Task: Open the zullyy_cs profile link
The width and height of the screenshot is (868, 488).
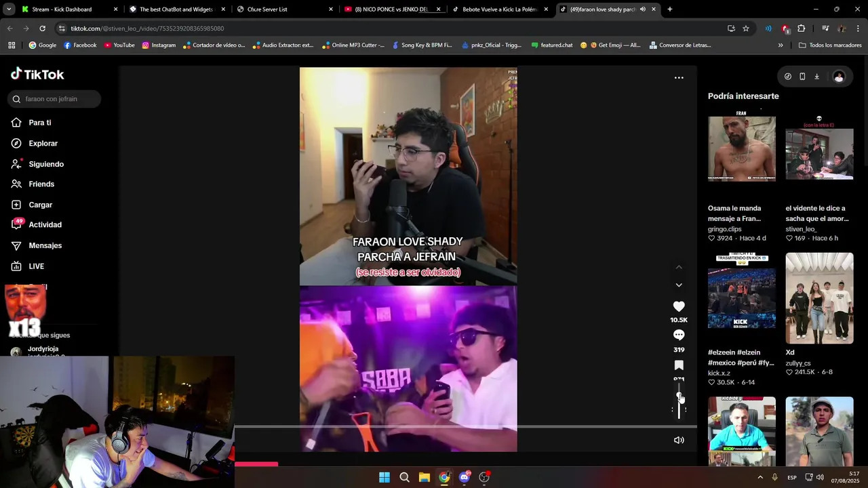Action: click(x=798, y=363)
